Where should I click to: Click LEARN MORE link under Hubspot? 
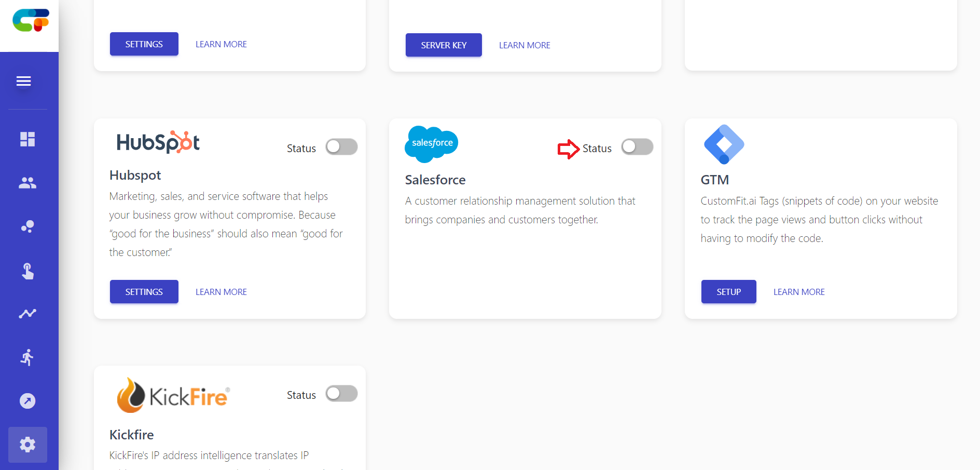pos(221,292)
